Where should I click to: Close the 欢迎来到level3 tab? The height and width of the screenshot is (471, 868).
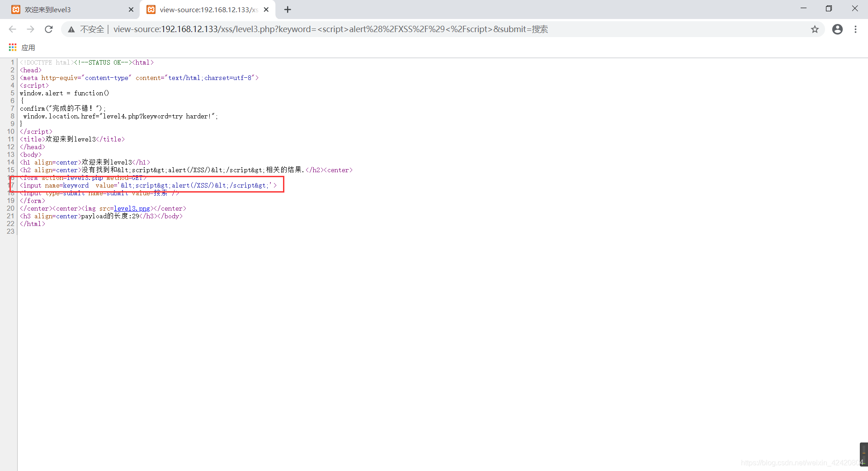point(131,9)
